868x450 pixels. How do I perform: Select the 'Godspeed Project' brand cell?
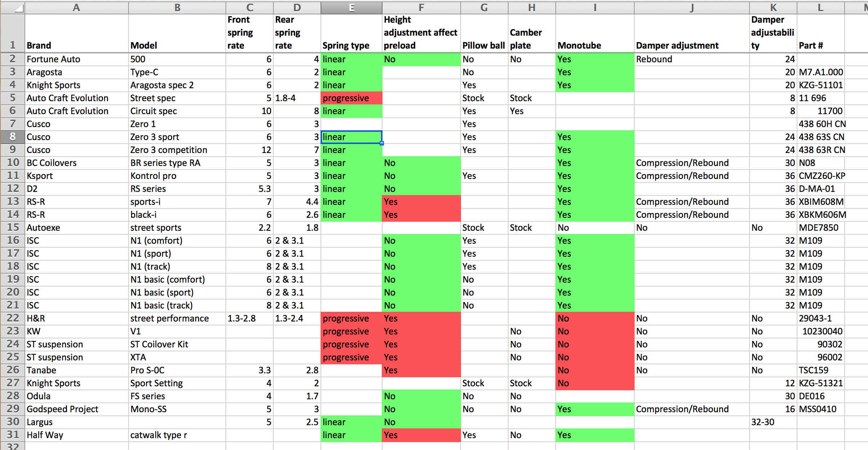click(x=76, y=409)
